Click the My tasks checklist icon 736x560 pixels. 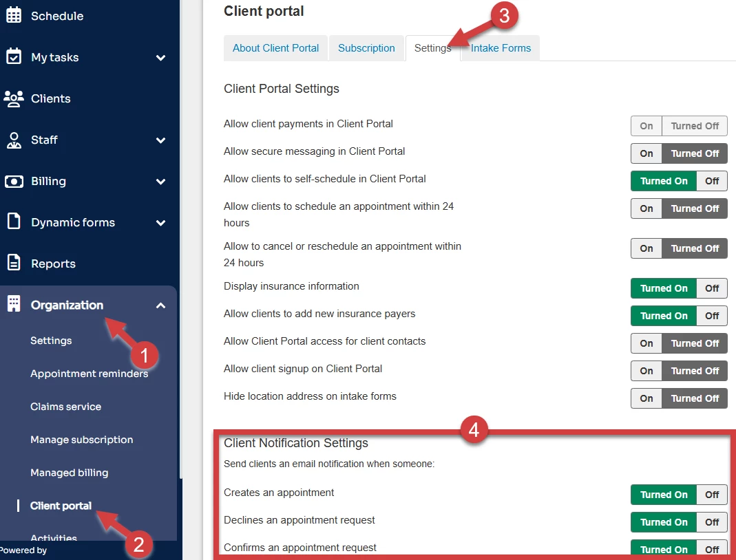[x=14, y=56]
